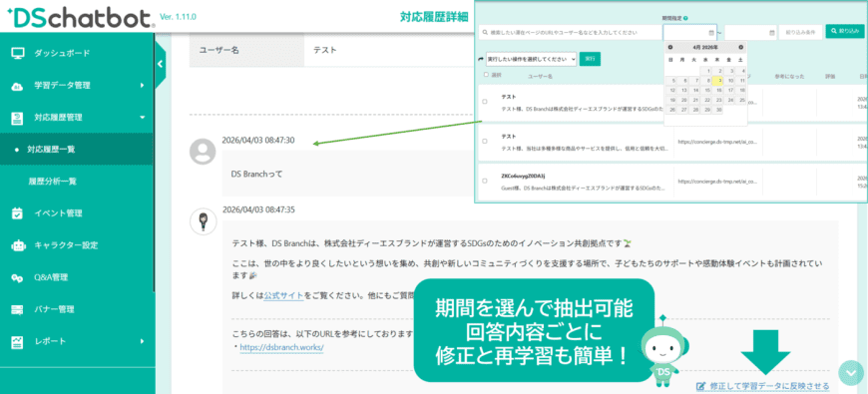The image size is (868, 394).
Task: Click the end date input field
Action: [750, 33]
